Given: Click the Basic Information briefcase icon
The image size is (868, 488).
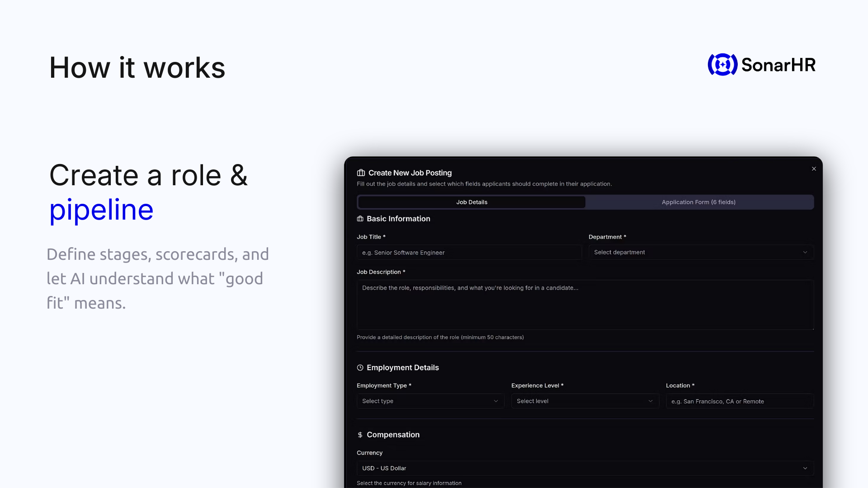Looking at the screenshot, I should pos(360,219).
